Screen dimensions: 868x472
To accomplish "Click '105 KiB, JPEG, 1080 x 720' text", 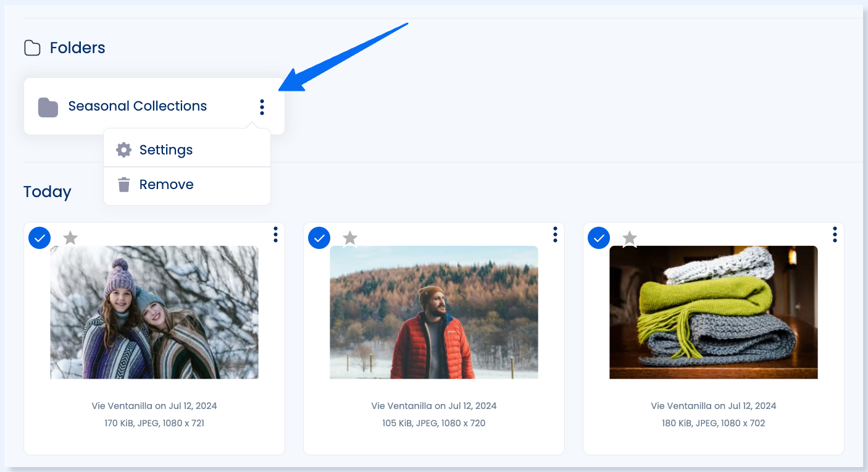I will click(434, 423).
